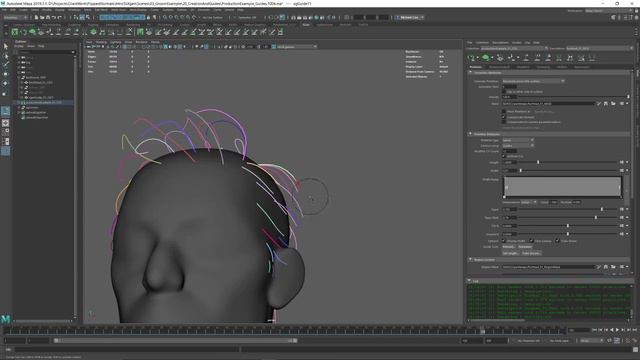Switch to XGen Grooming tab

coord(543,67)
